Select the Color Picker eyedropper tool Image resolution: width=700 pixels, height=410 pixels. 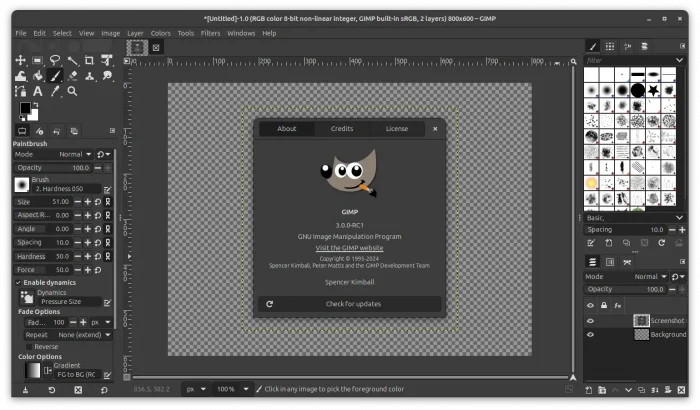tap(55, 92)
